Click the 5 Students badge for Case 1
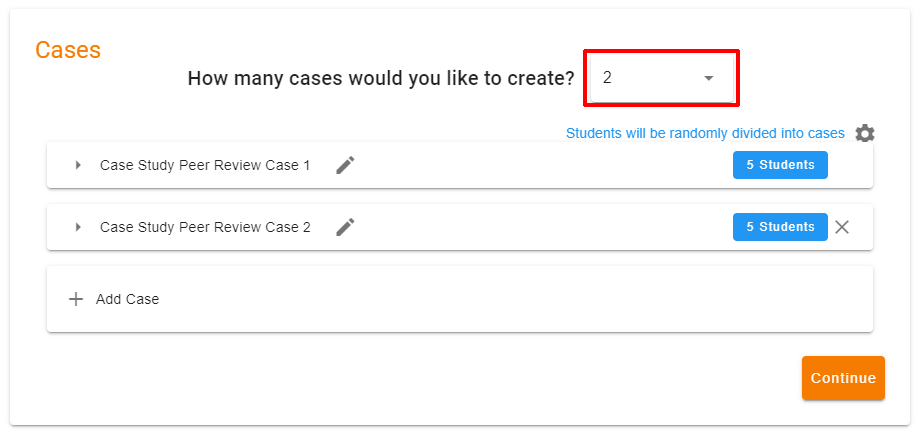The width and height of the screenshot is (922, 434). click(780, 165)
